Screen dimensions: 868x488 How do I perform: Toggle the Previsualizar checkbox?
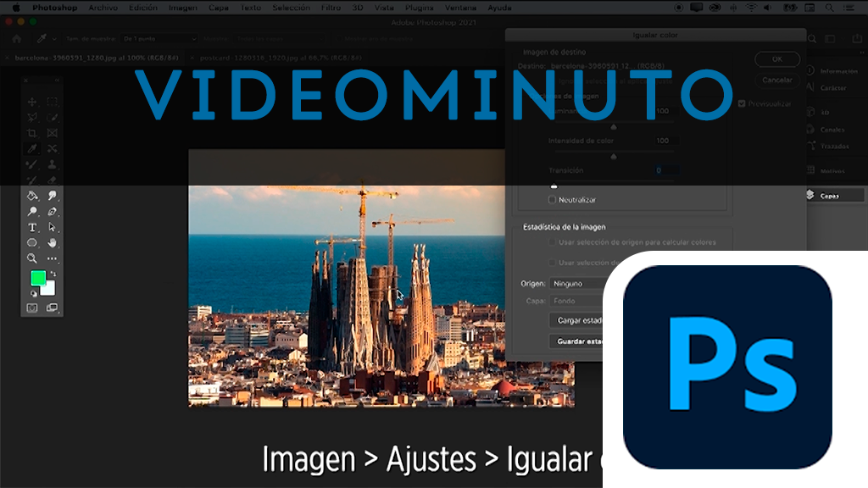pyautogui.click(x=742, y=103)
